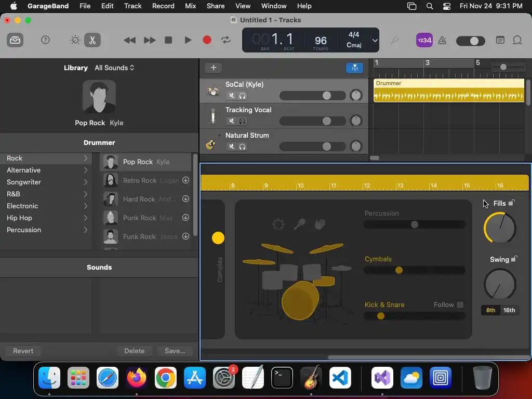Screen dimensions: 532x399
Task: Toggle Cycle loop mode
Action: point(226,40)
